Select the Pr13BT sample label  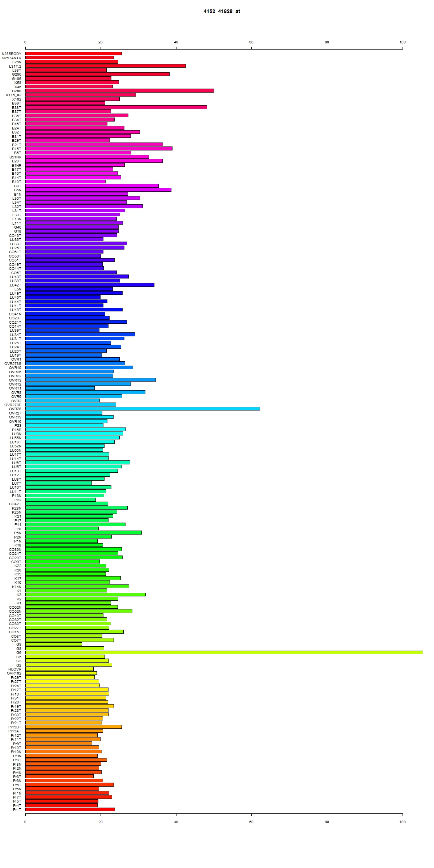pos(15,727)
